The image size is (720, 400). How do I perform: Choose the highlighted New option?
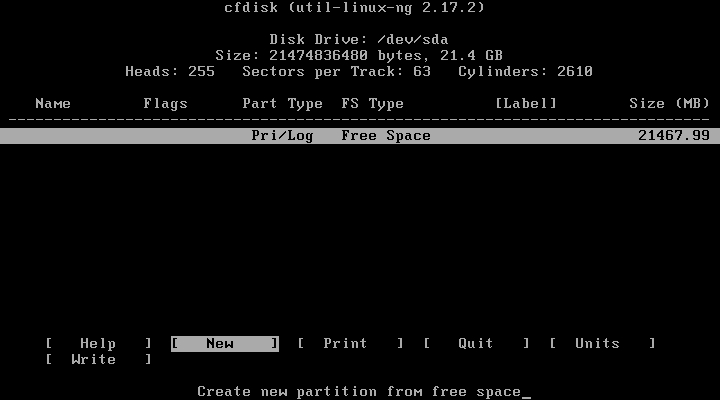pyautogui.click(x=225, y=344)
